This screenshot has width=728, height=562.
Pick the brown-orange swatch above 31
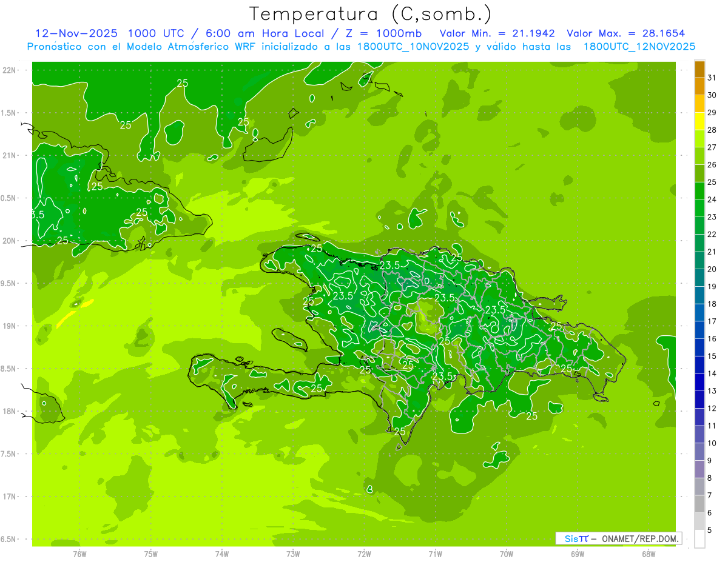tap(699, 70)
